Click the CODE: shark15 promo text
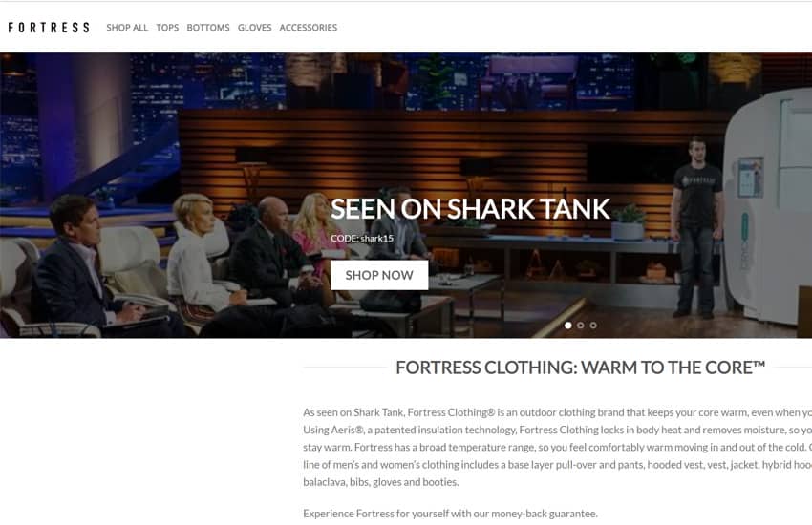Viewport: 812px width, 525px height. [x=362, y=239]
